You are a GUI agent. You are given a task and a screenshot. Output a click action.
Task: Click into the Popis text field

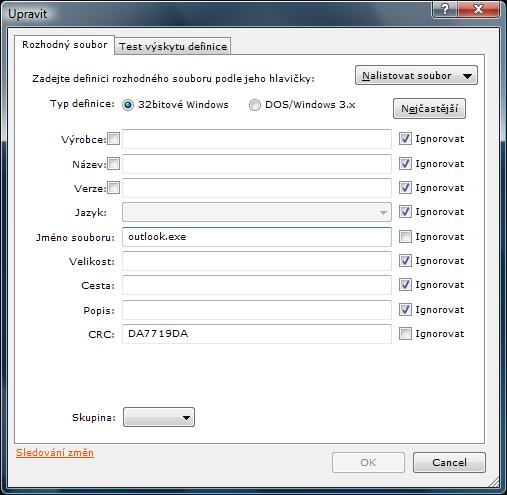(x=257, y=310)
